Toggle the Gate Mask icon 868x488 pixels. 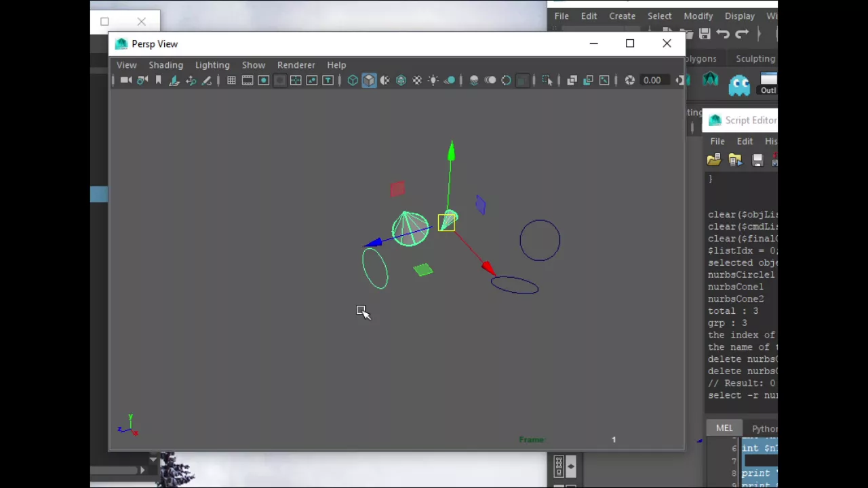280,81
